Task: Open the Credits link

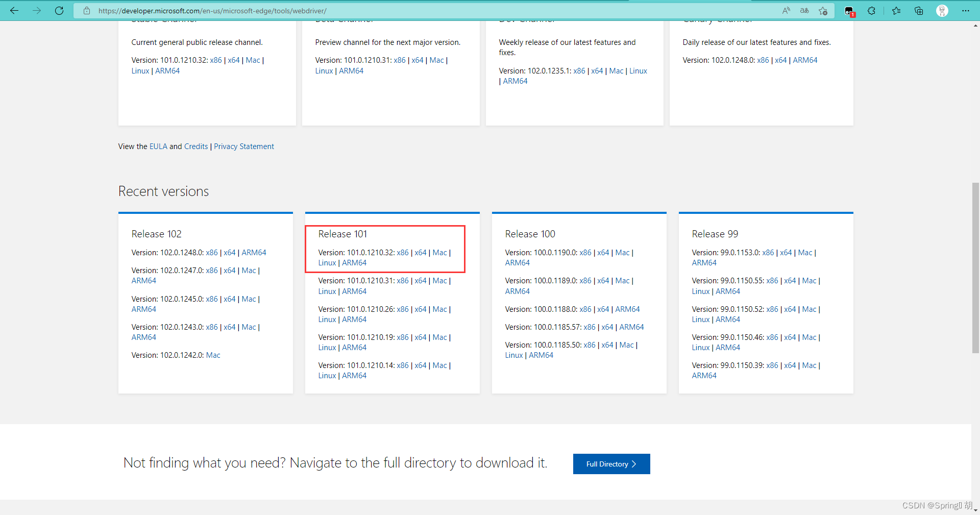Action: point(196,146)
